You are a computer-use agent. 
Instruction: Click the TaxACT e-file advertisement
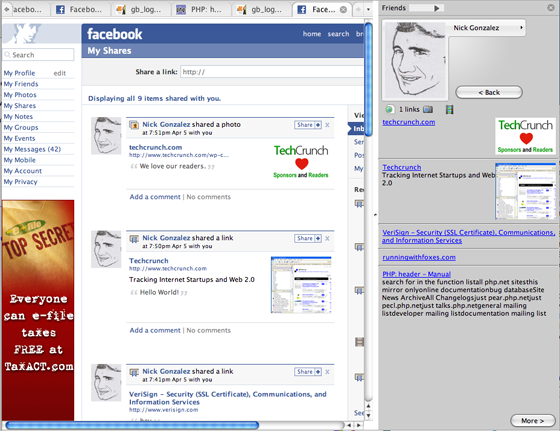click(38, 310)
